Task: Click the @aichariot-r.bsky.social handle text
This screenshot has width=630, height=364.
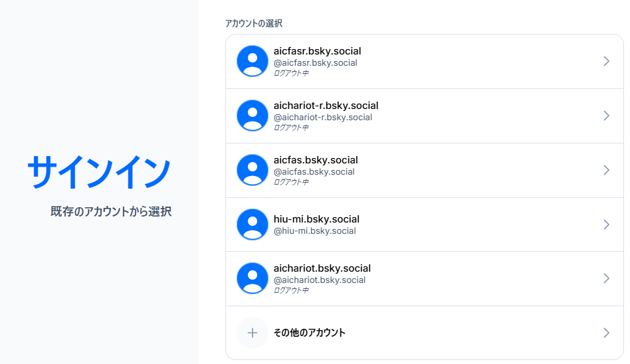Action: tap(322, 118)
